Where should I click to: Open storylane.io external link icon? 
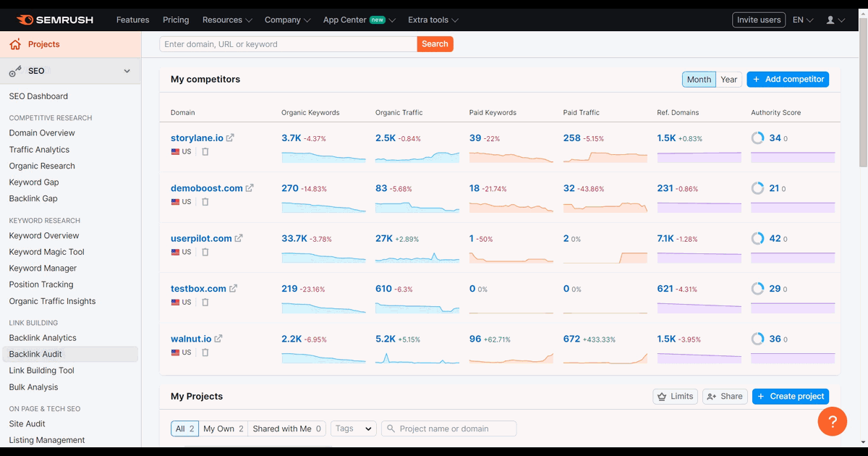pos(230,138)
